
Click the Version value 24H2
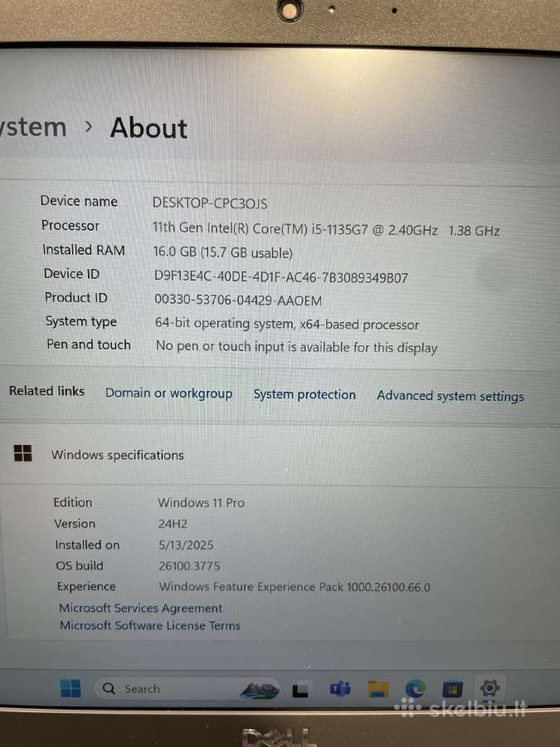173,524
